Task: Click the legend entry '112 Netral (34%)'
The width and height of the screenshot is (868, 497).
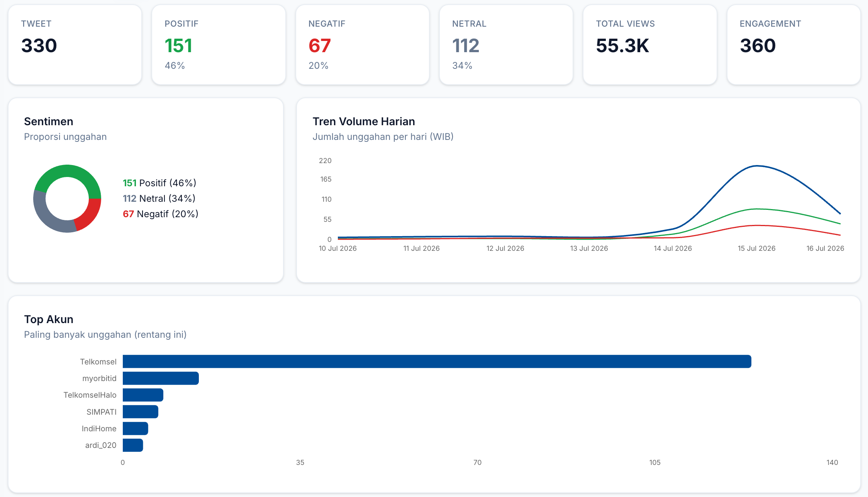Action: [159, 198]
